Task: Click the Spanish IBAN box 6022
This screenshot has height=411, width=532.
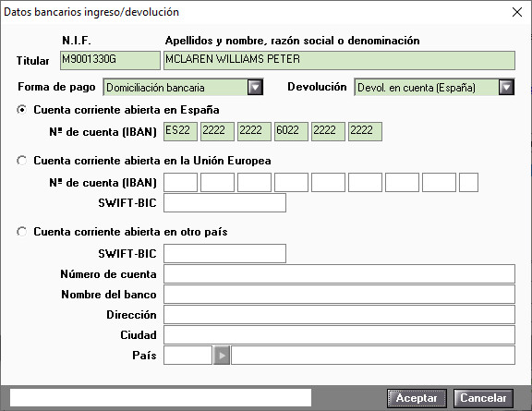Action: [x=292, y=132]
